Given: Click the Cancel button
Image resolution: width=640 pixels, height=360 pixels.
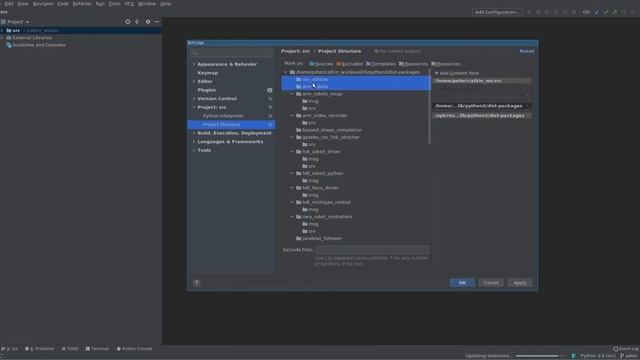Looking at the screenshot, I should pyautogui.click(x=491, y=283).
